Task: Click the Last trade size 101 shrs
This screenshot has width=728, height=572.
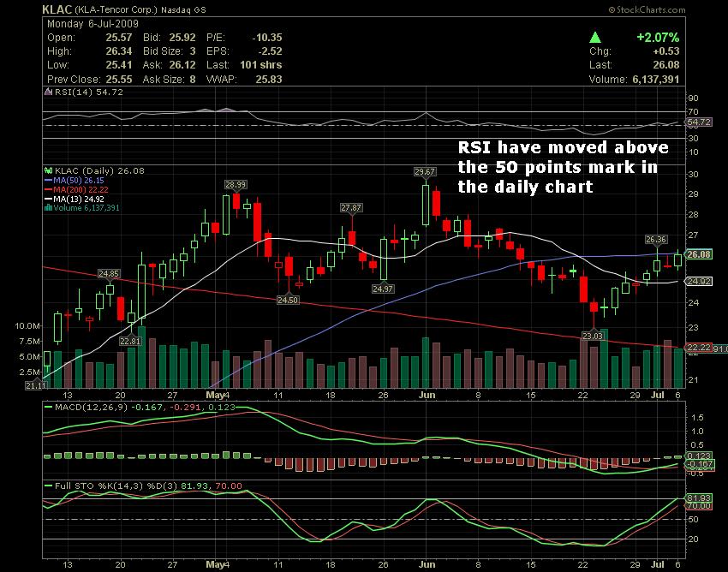Action: point(261,65)
